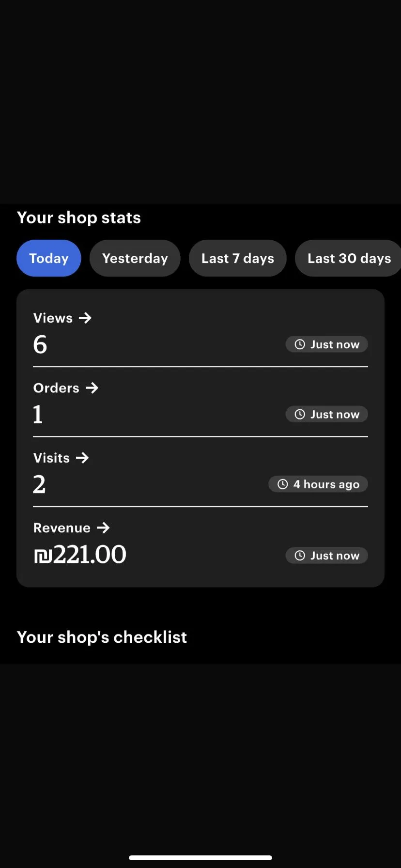The width and height of the screenshot is (401, 868).
Task: Tap the ₪221.00 revenue amount
Action: coord(80,555)
